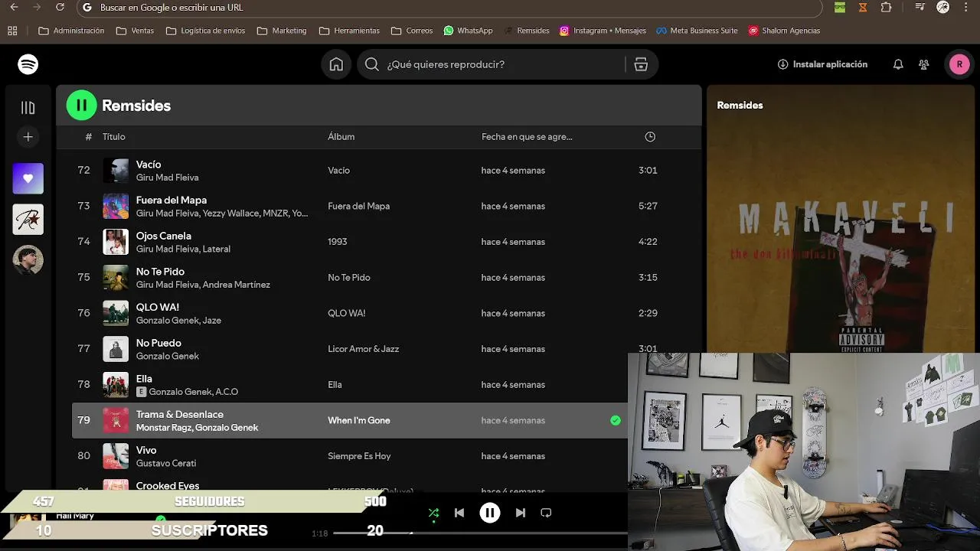Open Instagram • Mensajes bookmark

coord(603,31)
